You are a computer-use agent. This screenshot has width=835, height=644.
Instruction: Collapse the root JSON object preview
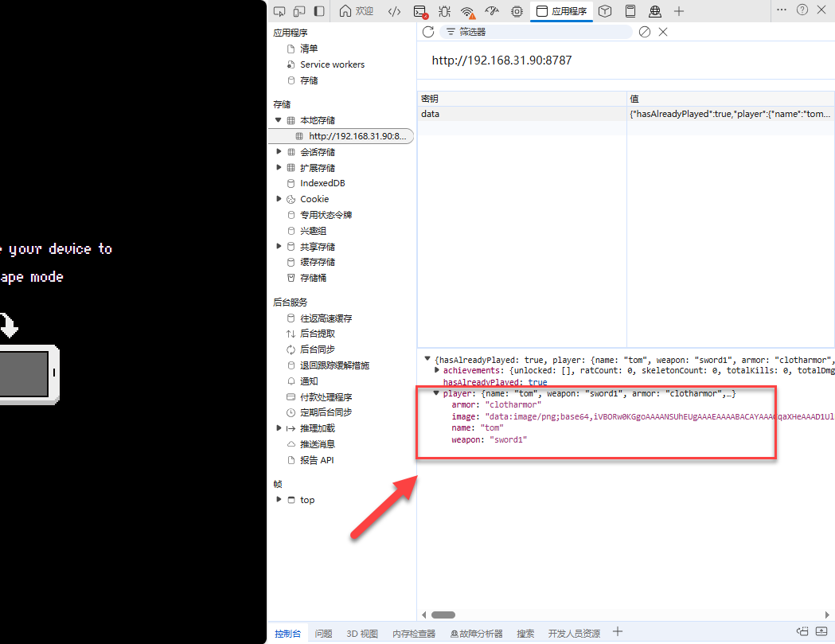coord(427,359)
